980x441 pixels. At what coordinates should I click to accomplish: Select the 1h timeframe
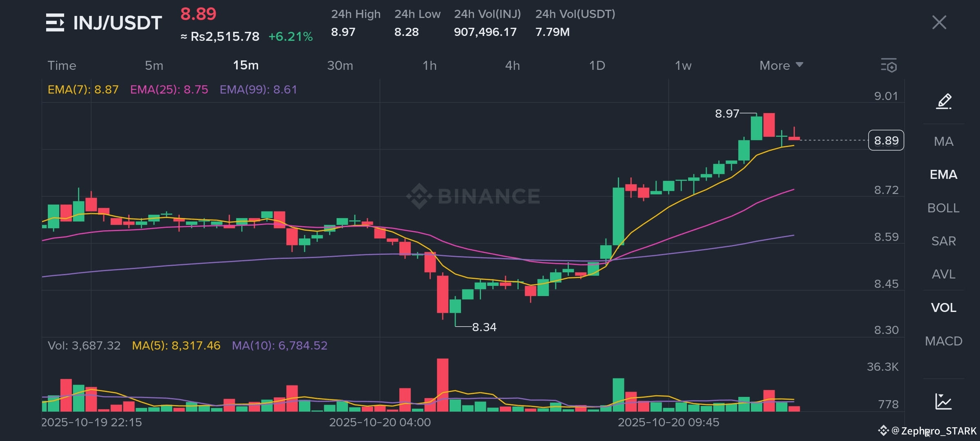(x=430, y=65)
